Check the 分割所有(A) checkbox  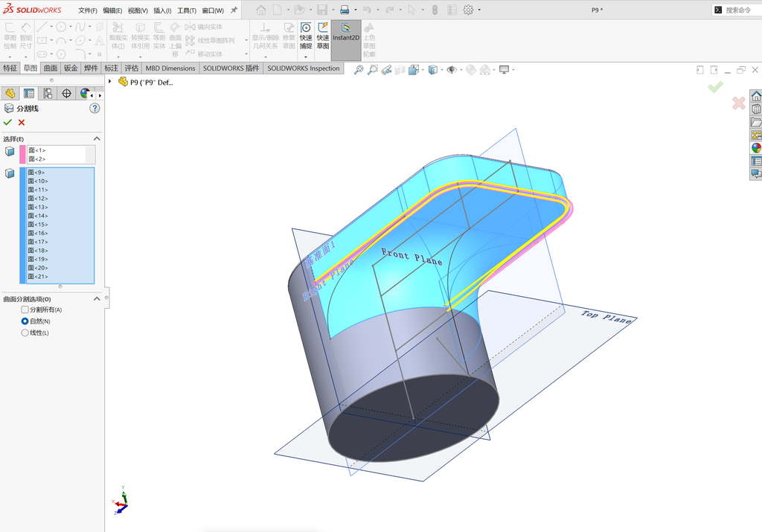pyautogui.click(x=25, y=310)
